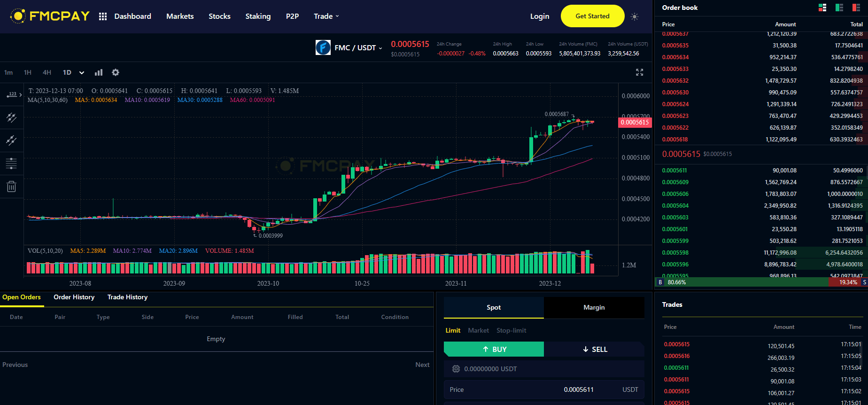The image size is (868, 405).
Task: Select the BUY side toggle
Action: [494, 349]
